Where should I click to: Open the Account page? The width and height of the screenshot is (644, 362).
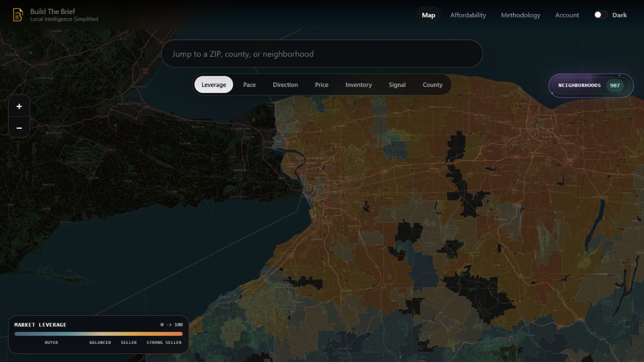[x=567, y=15]
